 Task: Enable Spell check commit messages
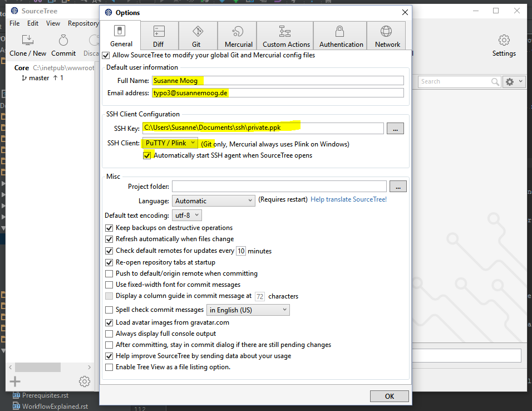(x=109, y=310)
